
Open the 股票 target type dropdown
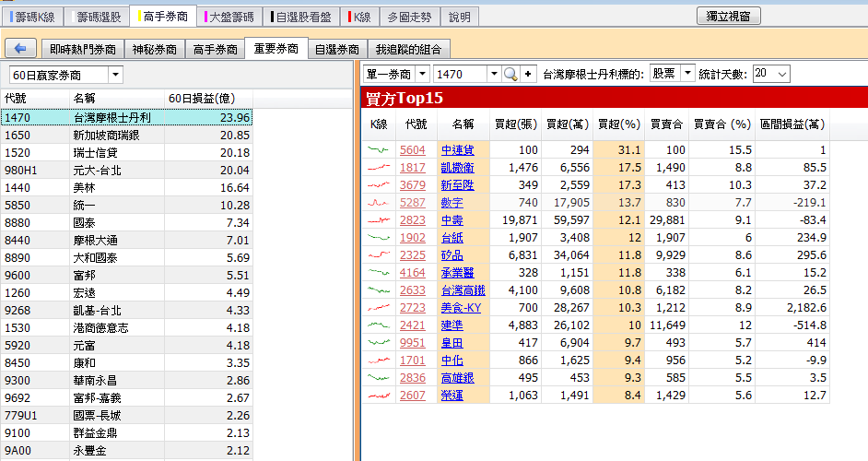pyautogui.click(x=687, y=73)
